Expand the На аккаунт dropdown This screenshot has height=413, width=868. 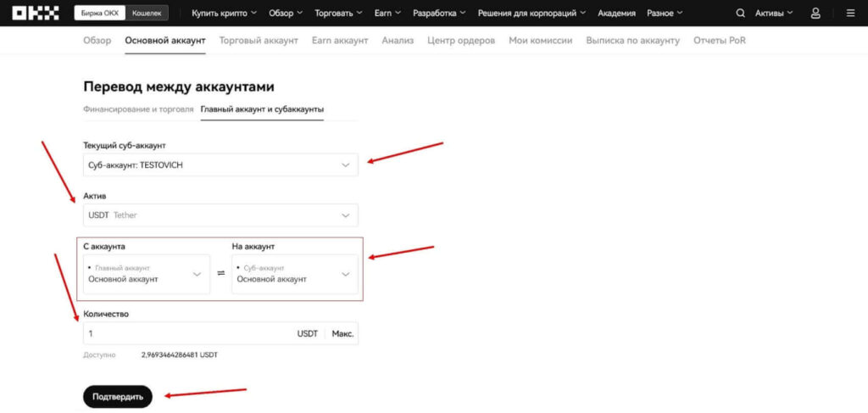click(294, 274)
